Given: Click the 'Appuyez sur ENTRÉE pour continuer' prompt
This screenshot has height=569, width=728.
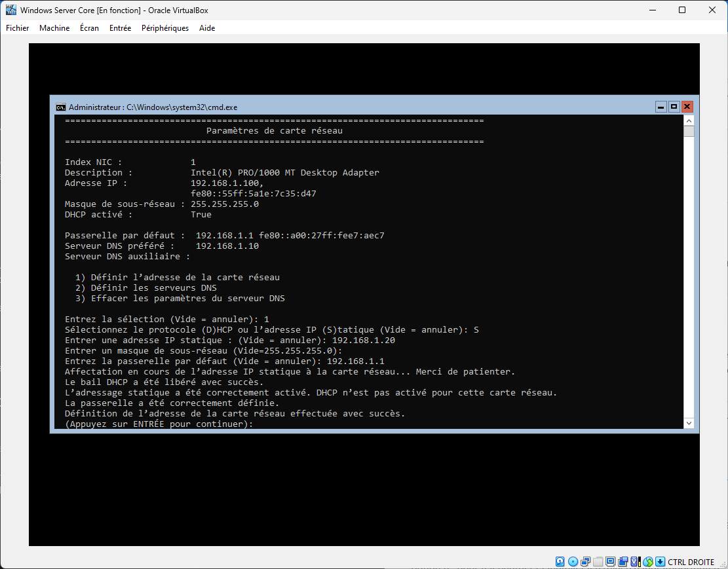Looking at the screenshot, I should tap(159, 424).
